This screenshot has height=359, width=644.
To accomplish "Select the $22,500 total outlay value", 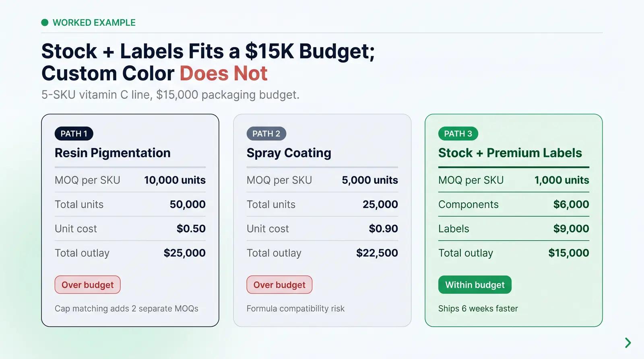I will [377, 253].
